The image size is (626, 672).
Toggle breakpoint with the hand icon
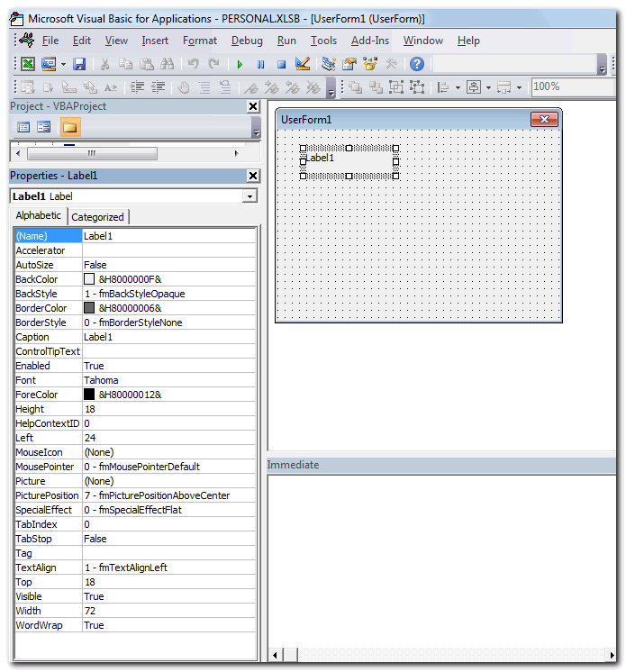coord(184,87)
